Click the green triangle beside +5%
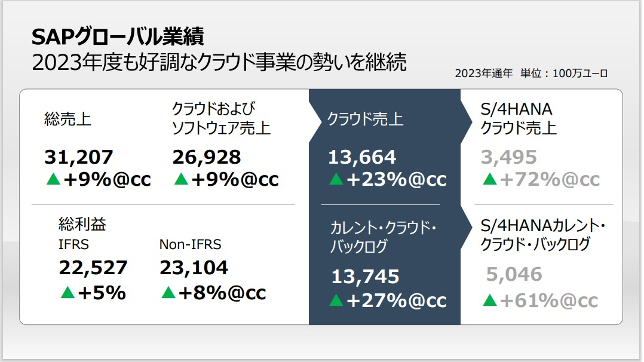 67,293
